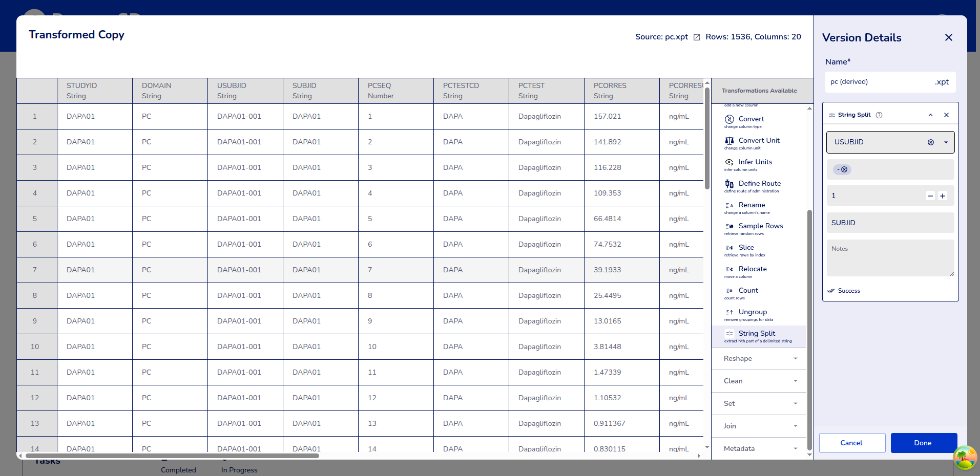The width and height of the screenshot is (980, 476).
Task: Pick the Define Route syringe icon
Action: 729,184
